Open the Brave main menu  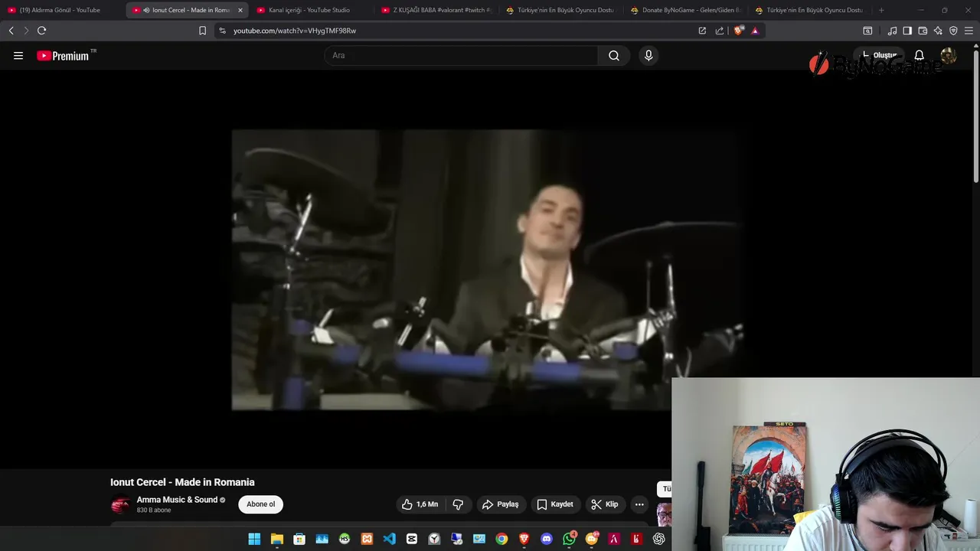(x=969, y=31)
